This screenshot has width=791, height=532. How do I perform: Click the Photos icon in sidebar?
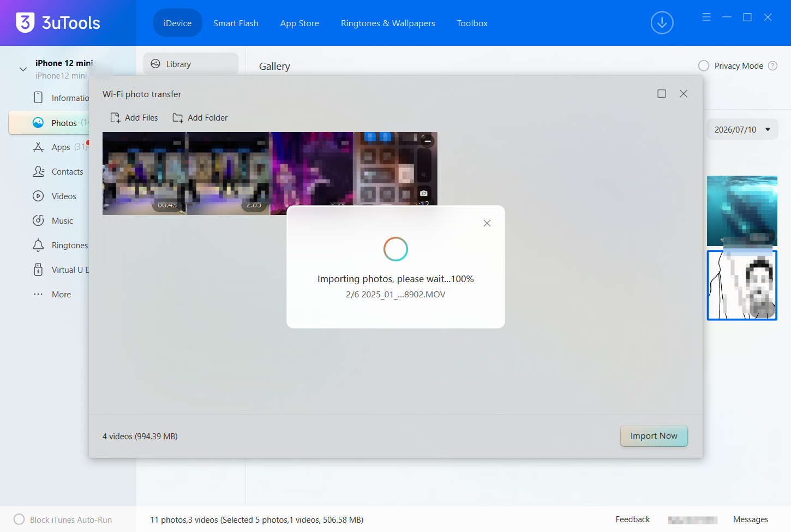pyautogui.click(x=38, y=123)
